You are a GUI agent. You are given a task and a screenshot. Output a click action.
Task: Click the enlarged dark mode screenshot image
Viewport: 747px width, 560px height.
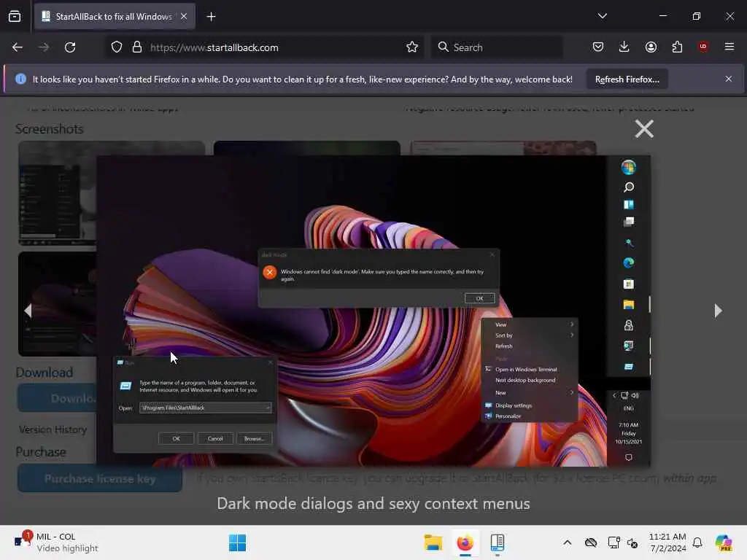pyautogui.click(x=373, y=311)
